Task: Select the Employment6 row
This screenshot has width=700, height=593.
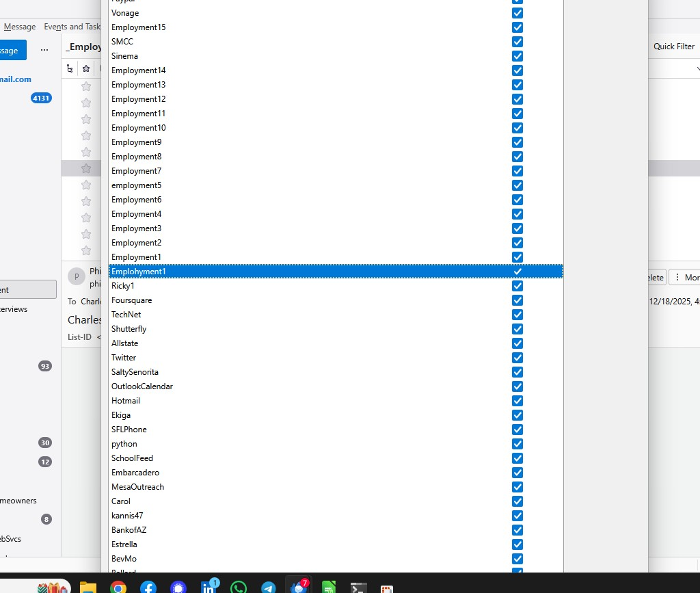Action: (x=336, y=200)
